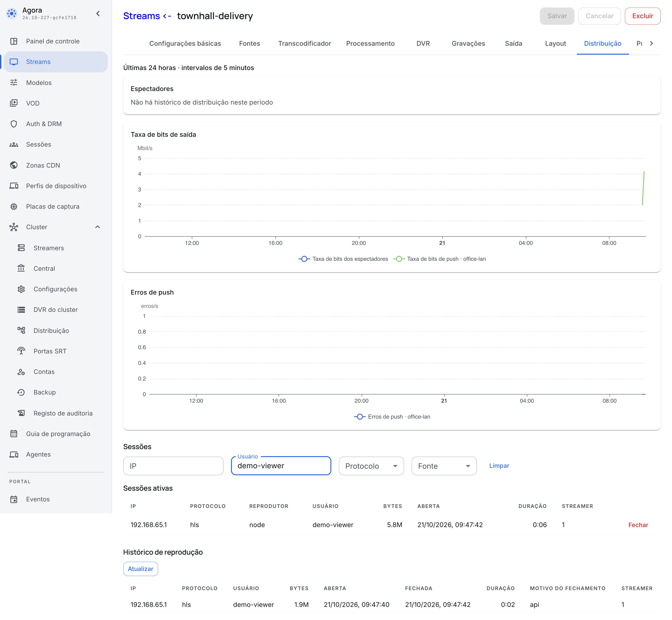Click the Cancelar button
The image size is (672, 620).
click(x=599, y=16)
